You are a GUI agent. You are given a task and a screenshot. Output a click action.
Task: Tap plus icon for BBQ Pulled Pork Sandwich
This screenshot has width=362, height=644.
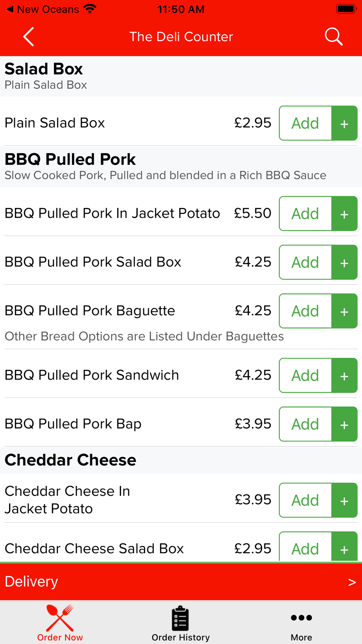[344, 376]
